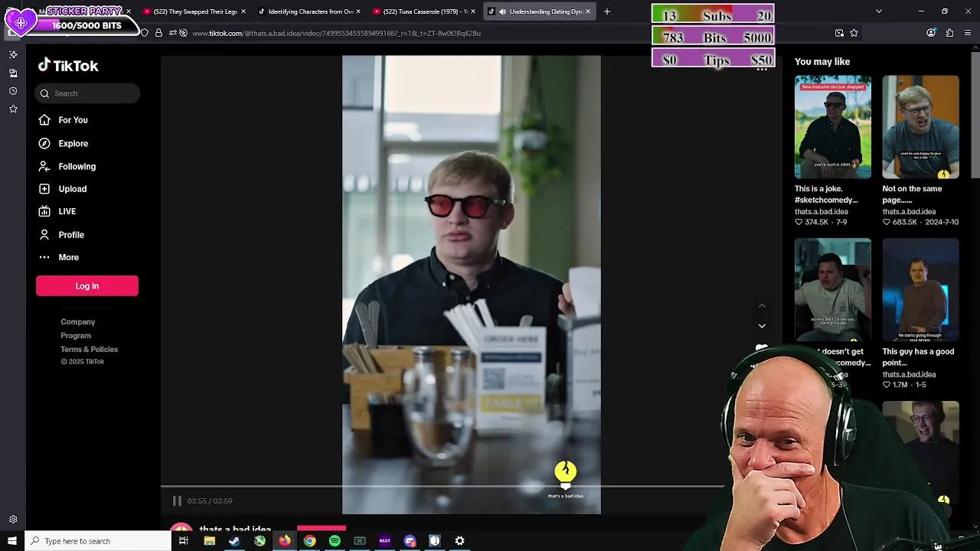Screen dimensions: 980x551
Task: Open Steam from the taskbar
Action: click(x=234, y=541)
